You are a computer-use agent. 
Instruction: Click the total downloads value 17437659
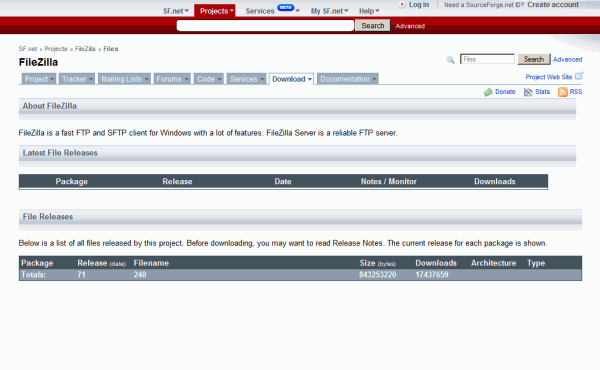point(432,275)
